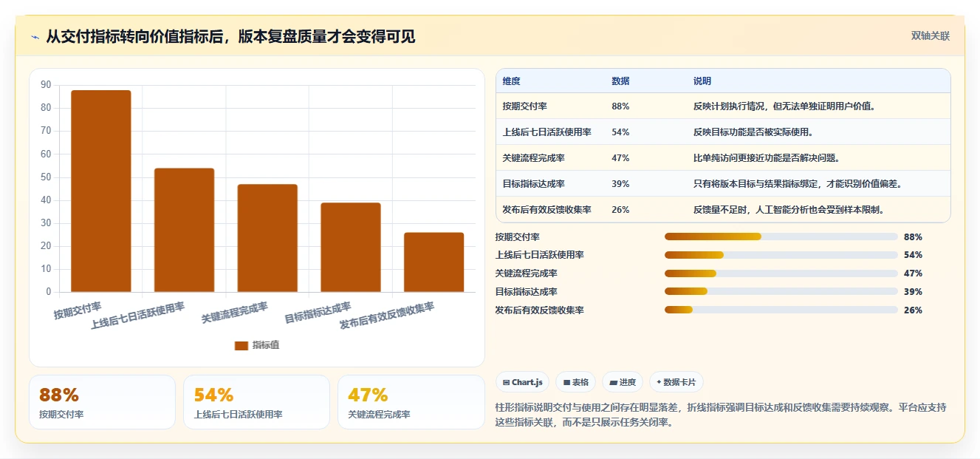Open the 54% 上线后七日活跃使用率 data card
The width and height of the screenshot is (980, 459).
click(x=256, y=402)
